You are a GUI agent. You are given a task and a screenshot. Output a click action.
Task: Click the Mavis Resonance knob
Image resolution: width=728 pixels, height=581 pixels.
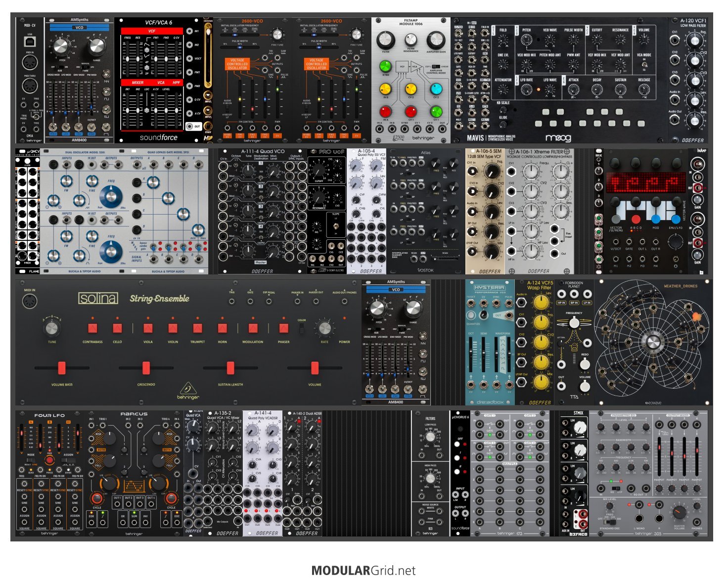(620, 40)
